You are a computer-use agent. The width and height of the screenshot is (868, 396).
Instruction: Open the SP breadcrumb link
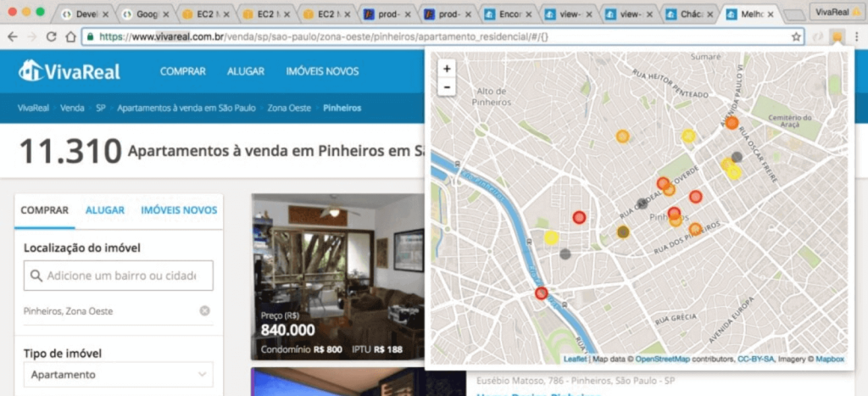[101, 108]
